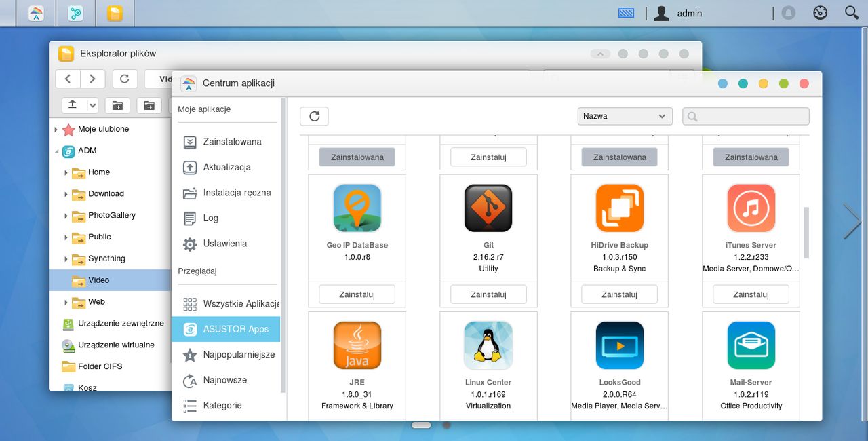868x441 pixels.
Task: Show Najnowsze apps
Action: point(226,380)
